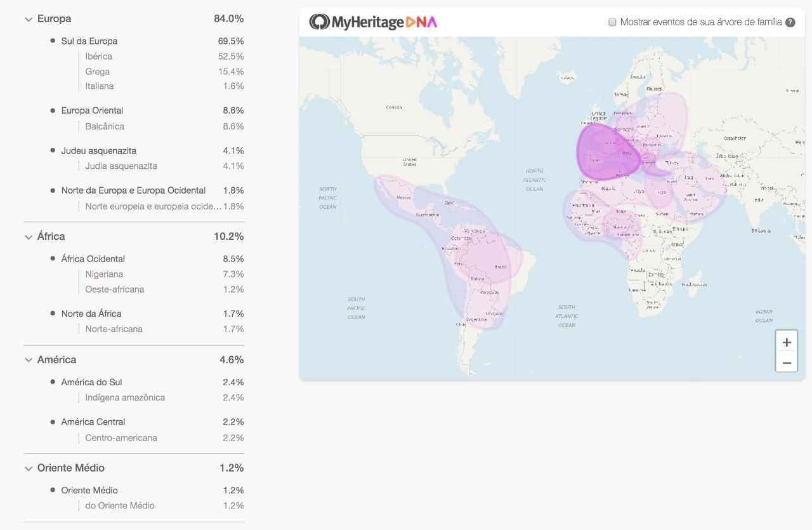Screen dimensions: 812x530
Task: Open the Sul da Europa region
Action: point(89,41)
